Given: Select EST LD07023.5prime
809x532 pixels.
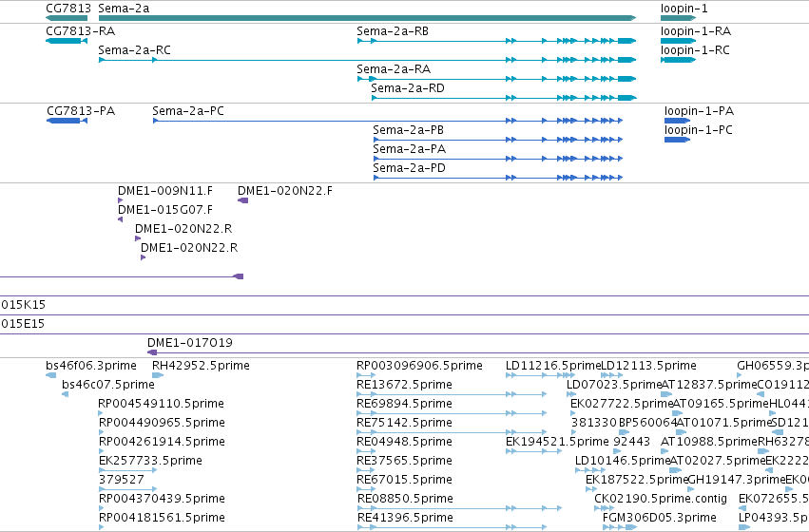Looking at the screenshot, I should coord(614,385).
